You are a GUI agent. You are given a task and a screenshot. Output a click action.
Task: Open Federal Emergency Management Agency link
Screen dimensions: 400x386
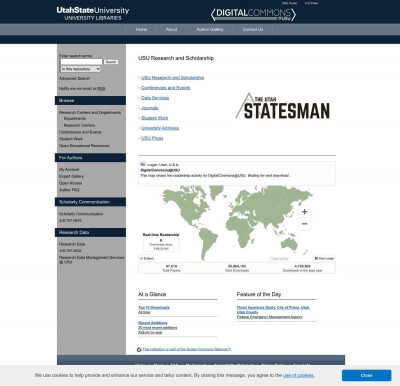tap(270, 317)
